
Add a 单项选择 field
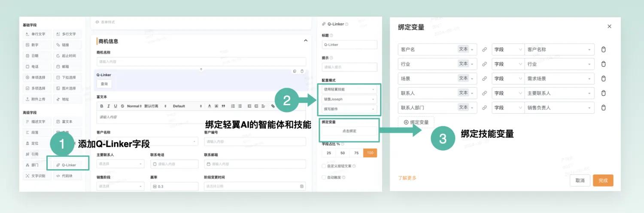point(36,77)
